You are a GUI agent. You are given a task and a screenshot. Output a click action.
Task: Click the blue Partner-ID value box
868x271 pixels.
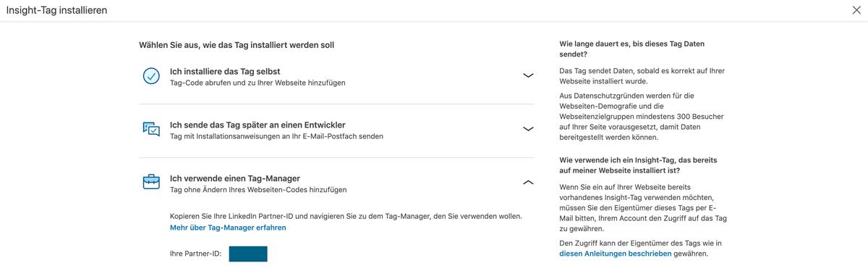coord(248,254)
